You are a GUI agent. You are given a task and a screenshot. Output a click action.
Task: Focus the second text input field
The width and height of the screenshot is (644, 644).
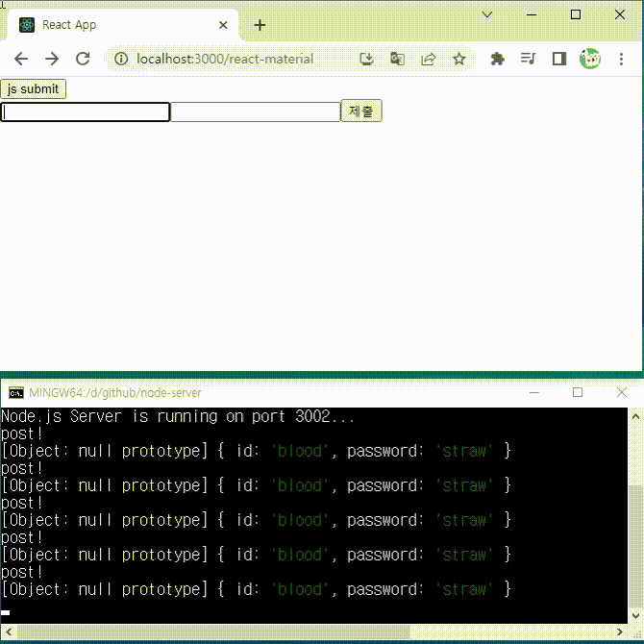255,111
